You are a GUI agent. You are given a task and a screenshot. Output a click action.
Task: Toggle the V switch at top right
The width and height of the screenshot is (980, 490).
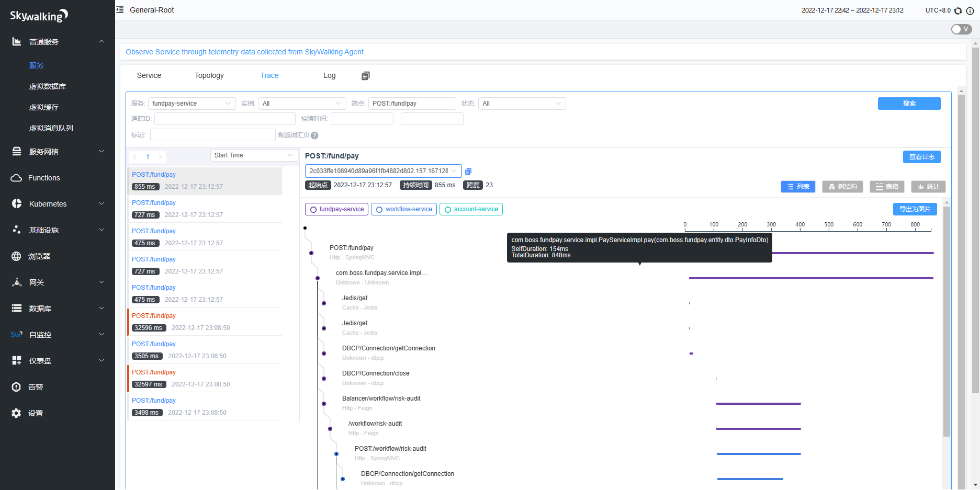pyautogui.click(x=961, y=29)
